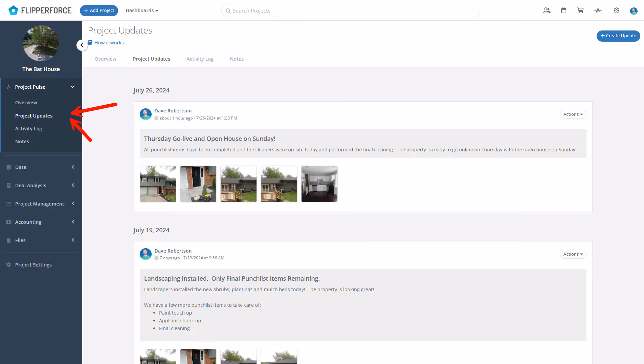Screen dimensions: 644x364
Task: Click The Bat House project name
Action: [x=41, y=69]
